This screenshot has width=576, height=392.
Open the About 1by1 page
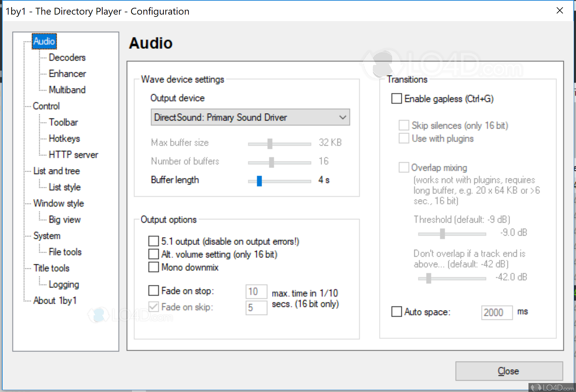tap(55, 301)
